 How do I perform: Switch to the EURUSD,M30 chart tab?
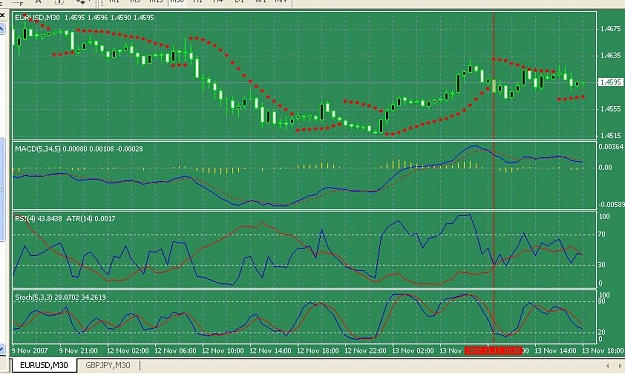pos(44,365)
